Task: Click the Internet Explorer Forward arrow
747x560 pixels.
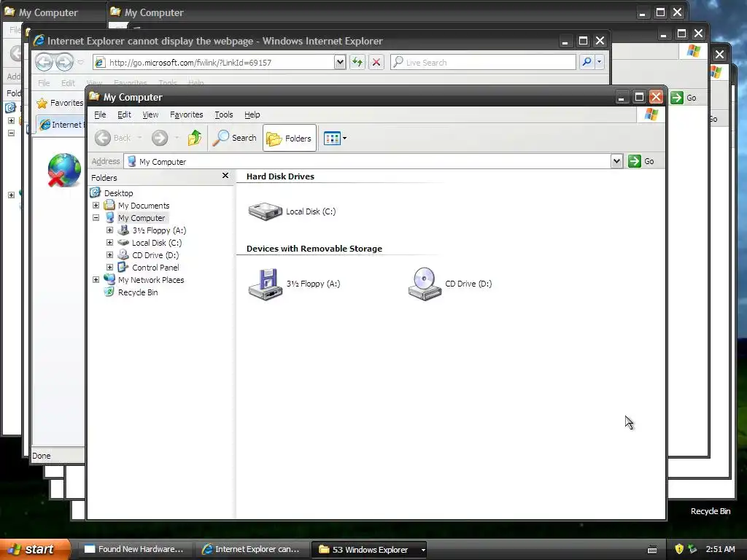Action: [x=64, y=62]
